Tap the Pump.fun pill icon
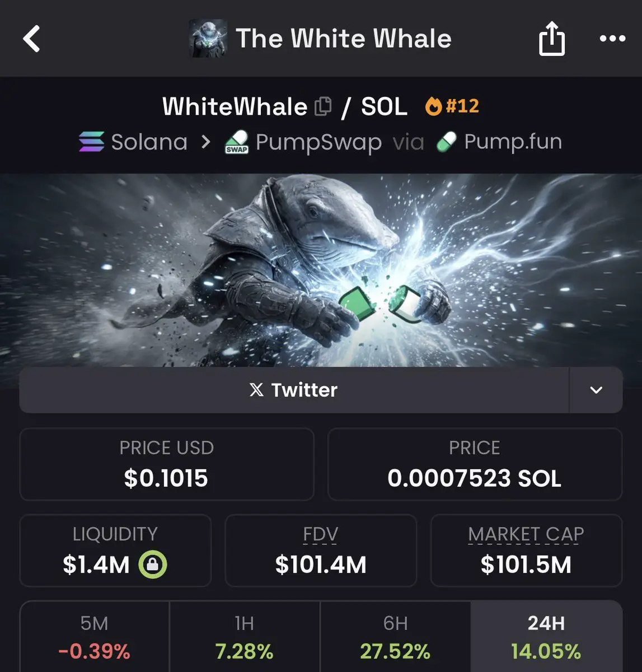 pyautogui.click(x=446, y=142)
